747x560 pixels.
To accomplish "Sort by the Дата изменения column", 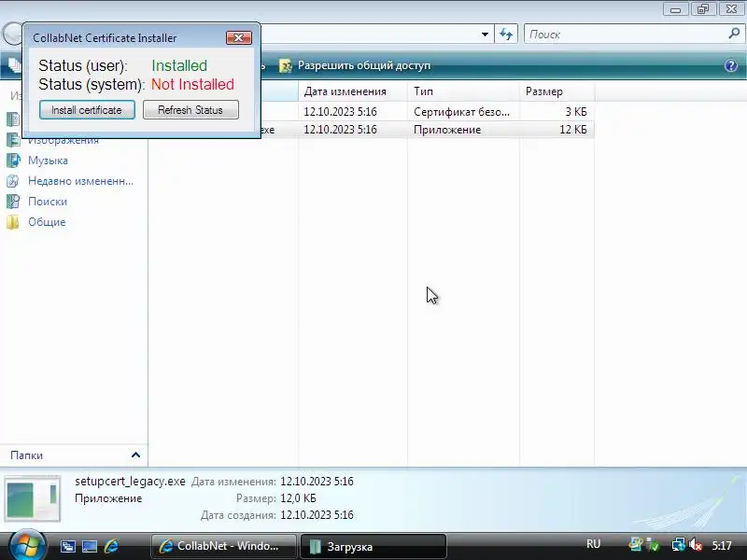I will pyautogui.click(x=353, y=91).
